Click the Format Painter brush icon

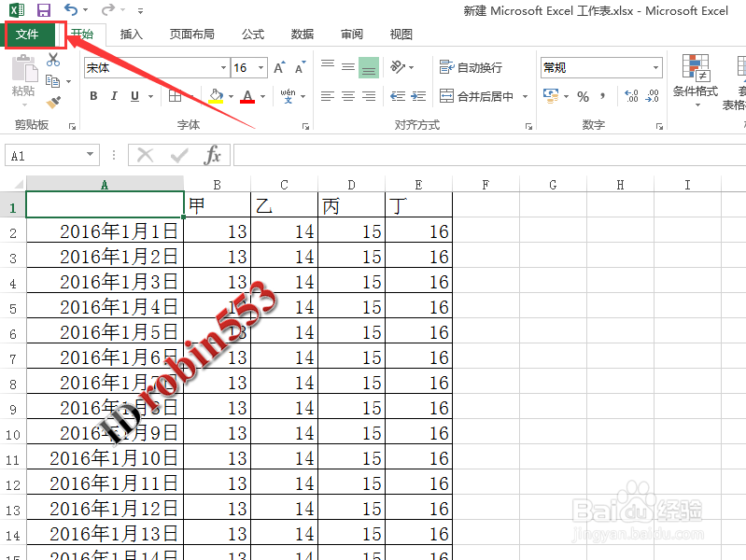53,103
